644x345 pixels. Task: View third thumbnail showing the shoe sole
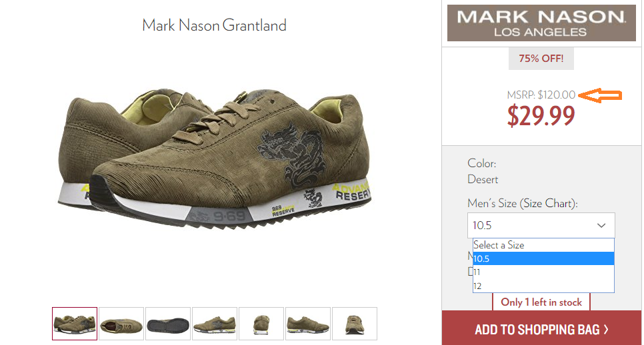[168, 324]
